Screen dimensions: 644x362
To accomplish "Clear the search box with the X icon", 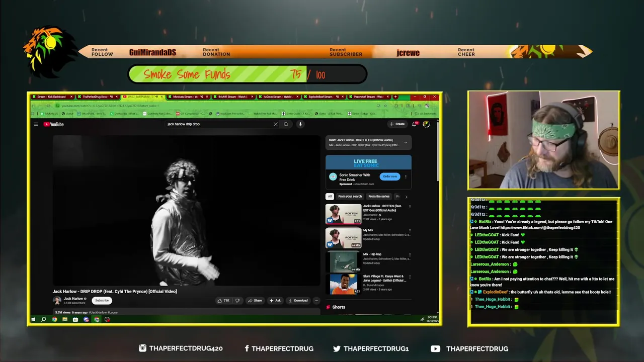I will tap(275, 124).
